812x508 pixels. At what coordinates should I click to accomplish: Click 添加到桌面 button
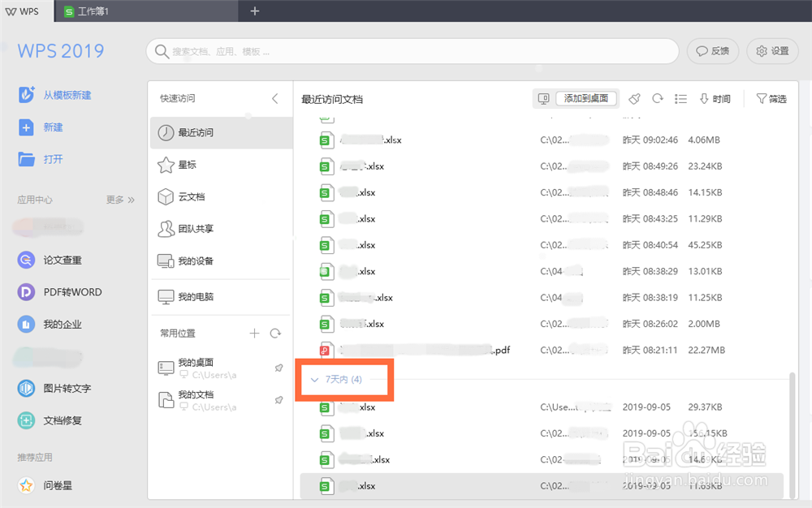point(585,98)
